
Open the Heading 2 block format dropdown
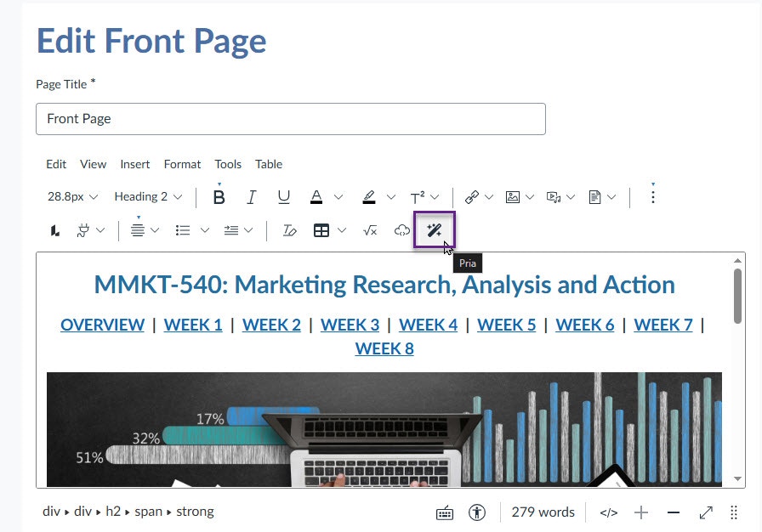[148, 197]
